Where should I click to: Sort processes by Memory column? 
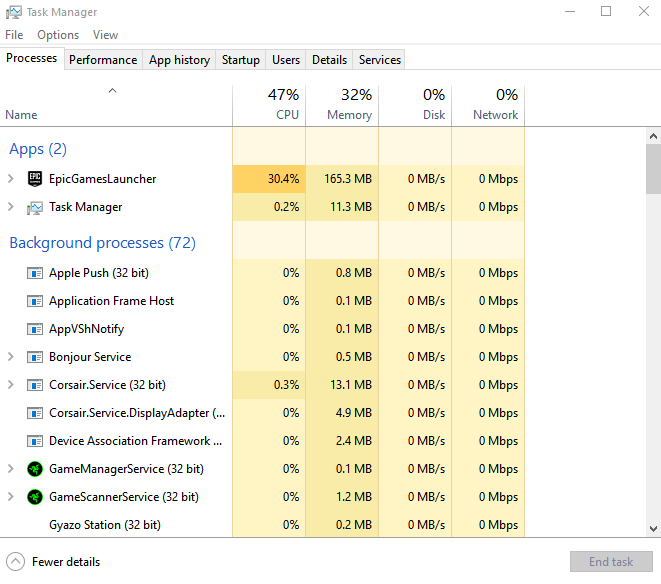(342, 104)
